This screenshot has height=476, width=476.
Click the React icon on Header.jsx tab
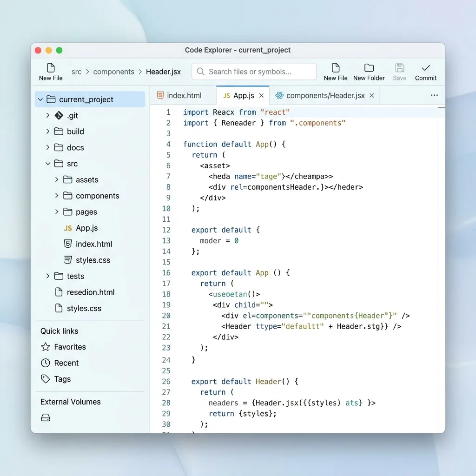(x=279, y=96)
